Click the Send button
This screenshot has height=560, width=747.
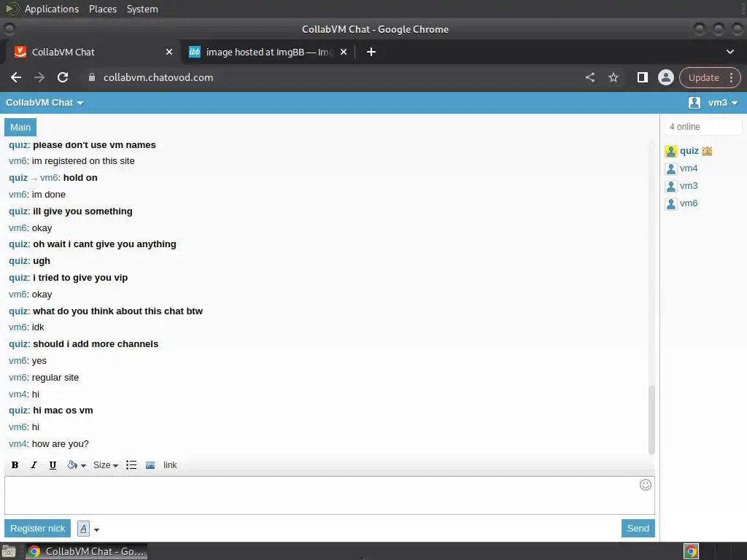point(638,528)
